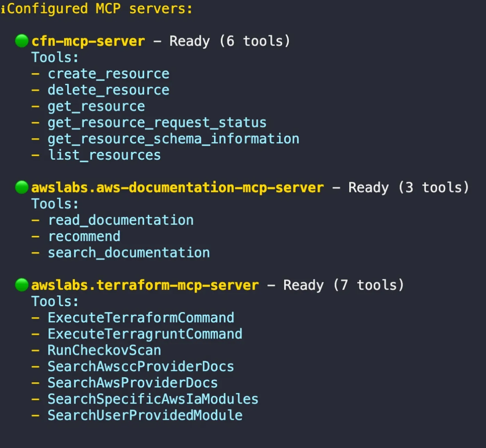This screenshot has height=448, width=486.
Task: Pick the get_resource_schema_information entry
Action: [x=173, y=139]
